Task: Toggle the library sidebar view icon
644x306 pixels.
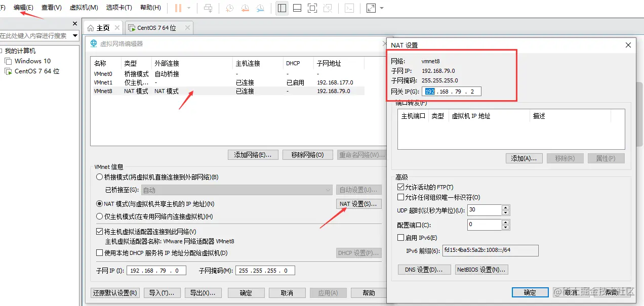Action: [x=282, y=8]
